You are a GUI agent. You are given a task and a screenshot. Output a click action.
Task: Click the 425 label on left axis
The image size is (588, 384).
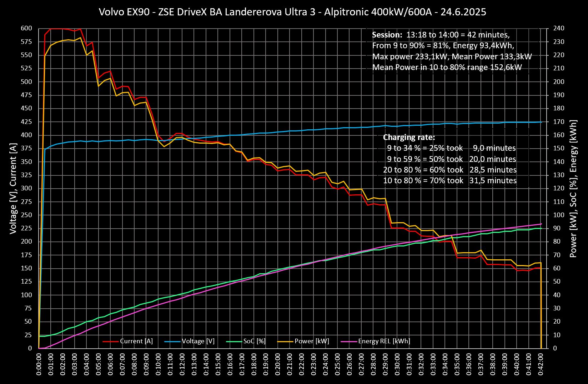pyautogui.click(x=26, y=122)
